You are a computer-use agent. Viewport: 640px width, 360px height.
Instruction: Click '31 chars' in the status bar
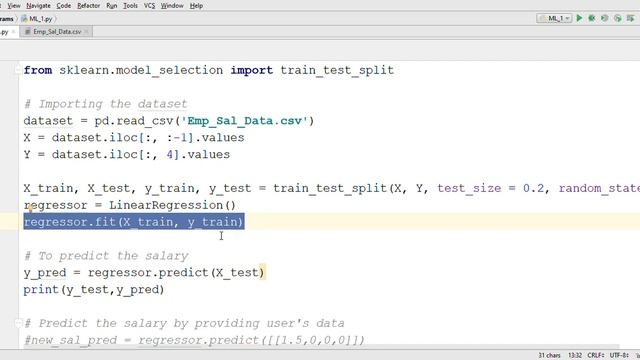(x=549, y=356)
